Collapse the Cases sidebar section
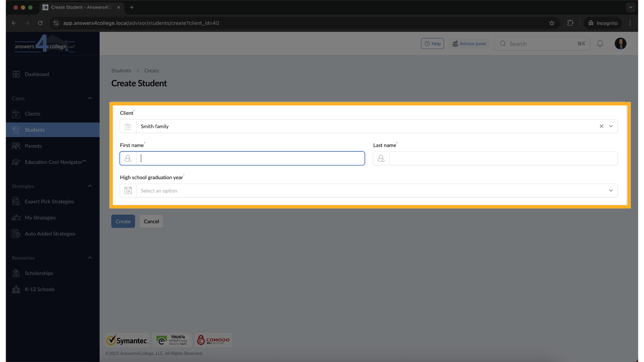Screen dimensions: 644x362 click(x=90, y=98)
